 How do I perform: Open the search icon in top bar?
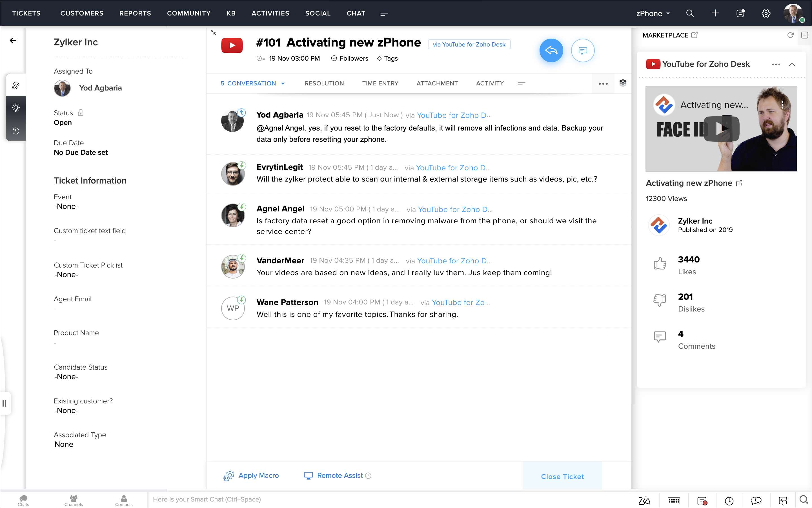coord(690,14)
